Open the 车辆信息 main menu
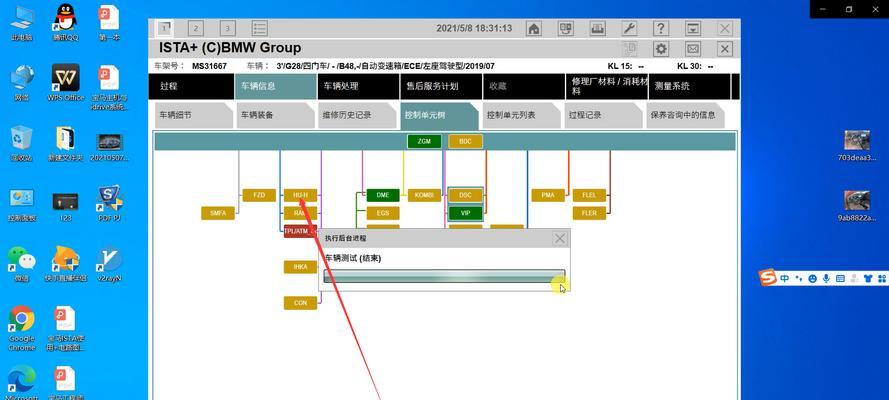The image size is (889, 400). point(275,86)
